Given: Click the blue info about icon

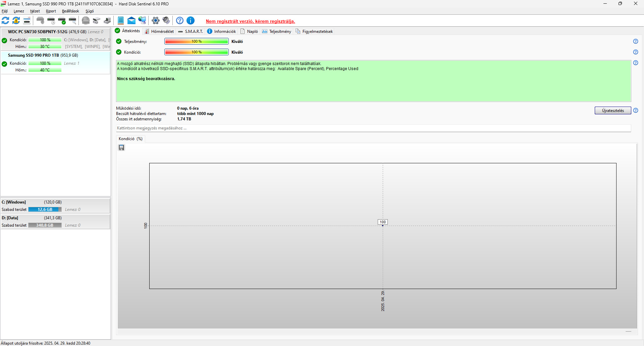Looking at the screenshot, I should 191,20.
